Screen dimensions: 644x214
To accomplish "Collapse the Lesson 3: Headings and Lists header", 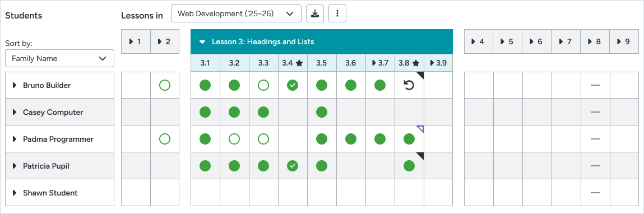I will pos(322,41).
